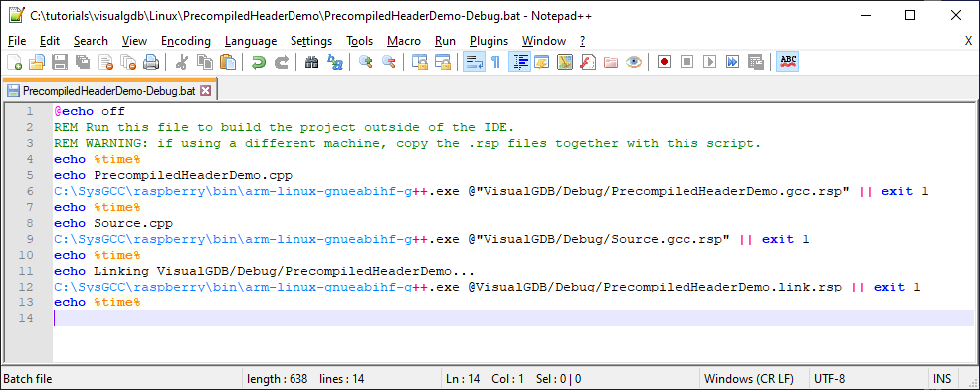Click the New file toolbar icon
This screenshot has width=980, height=390.
(x=14, y=62)
